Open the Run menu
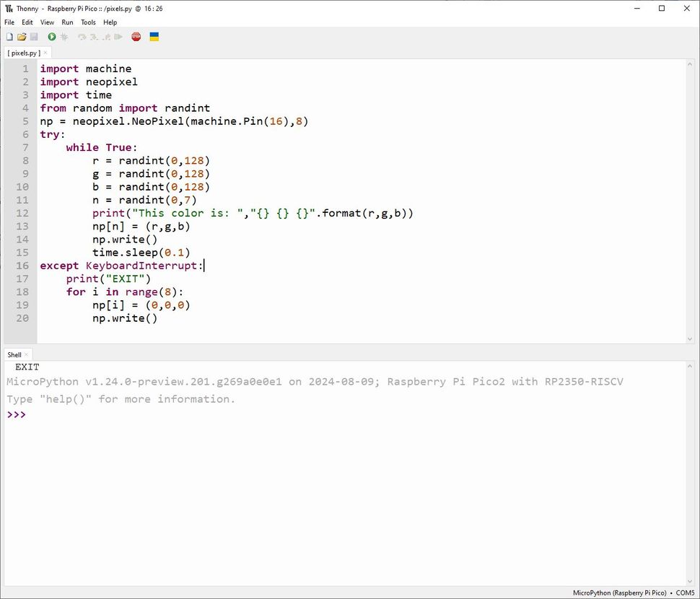The image size is (700, 599). click(x=67, y=22)
